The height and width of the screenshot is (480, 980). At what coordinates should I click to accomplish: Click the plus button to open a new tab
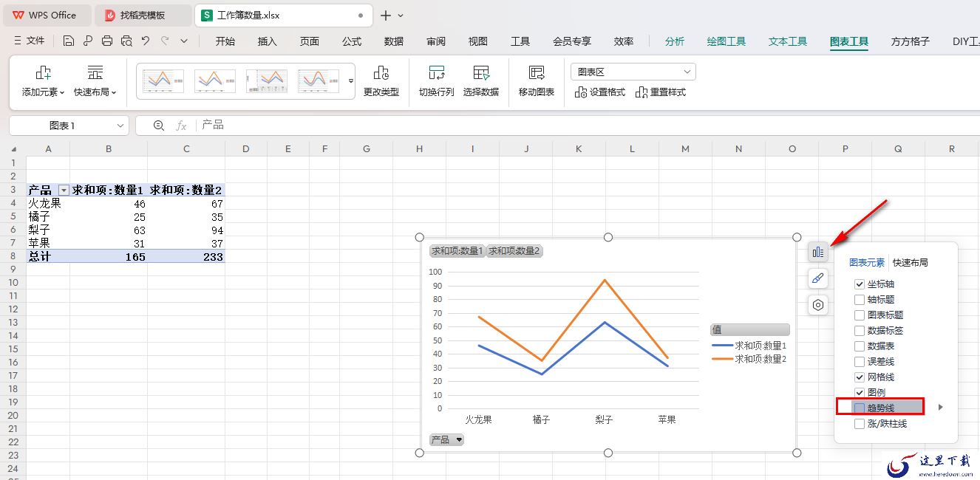click(385, 16)
